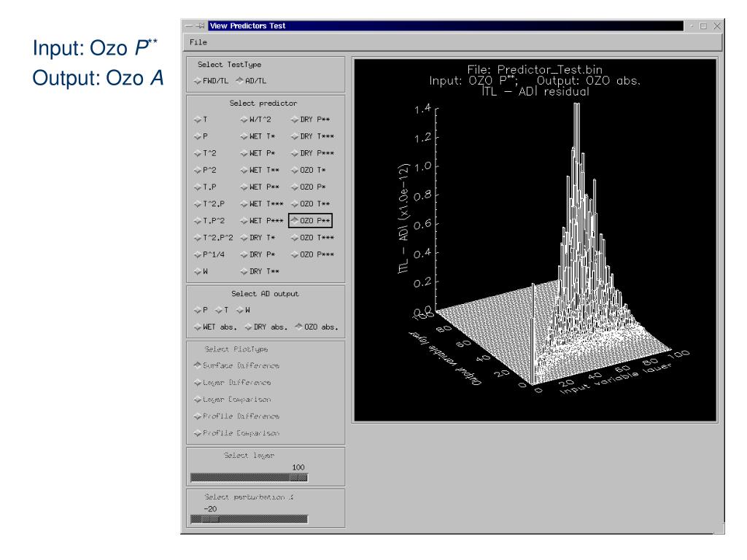The image size is (747, 560).
Task: Pick Profile Comparison plot type
Action: pos(237,433)
